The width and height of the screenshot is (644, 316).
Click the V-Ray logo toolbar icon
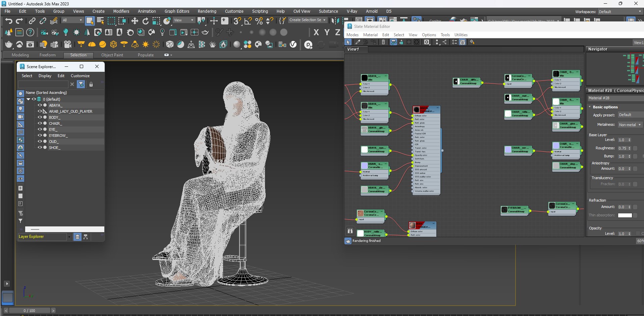click(293, 44)
